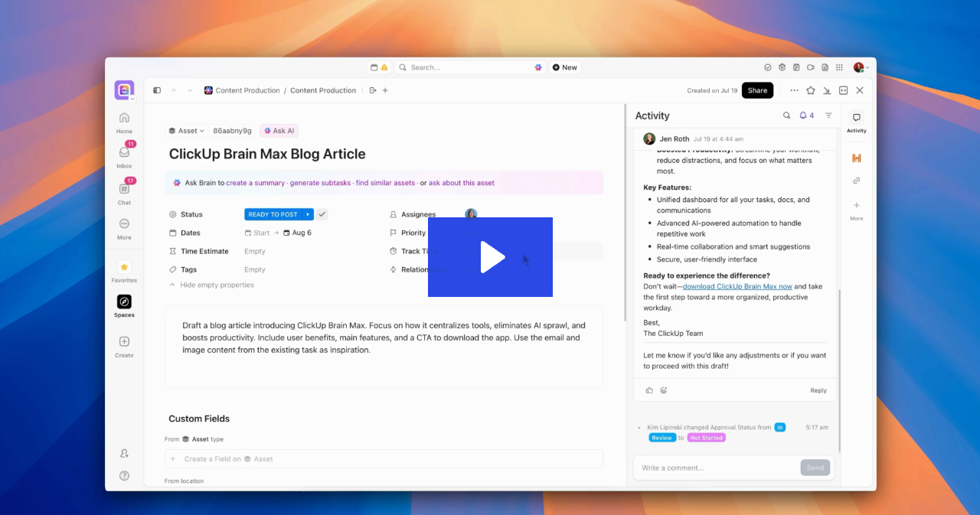Change the Aug 6 due date
The width and height of the screenshot is (980, 515).
coord(298,233)
